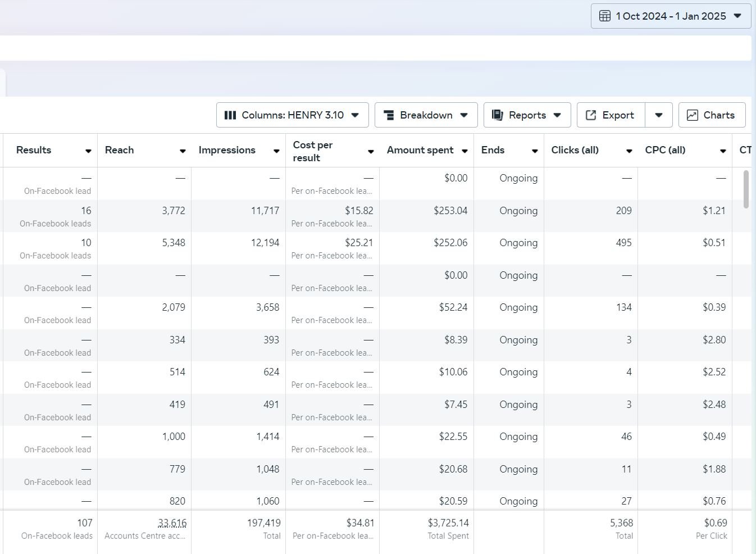
Task: Click the Breakdown layers icon
Action: point(388,115)
